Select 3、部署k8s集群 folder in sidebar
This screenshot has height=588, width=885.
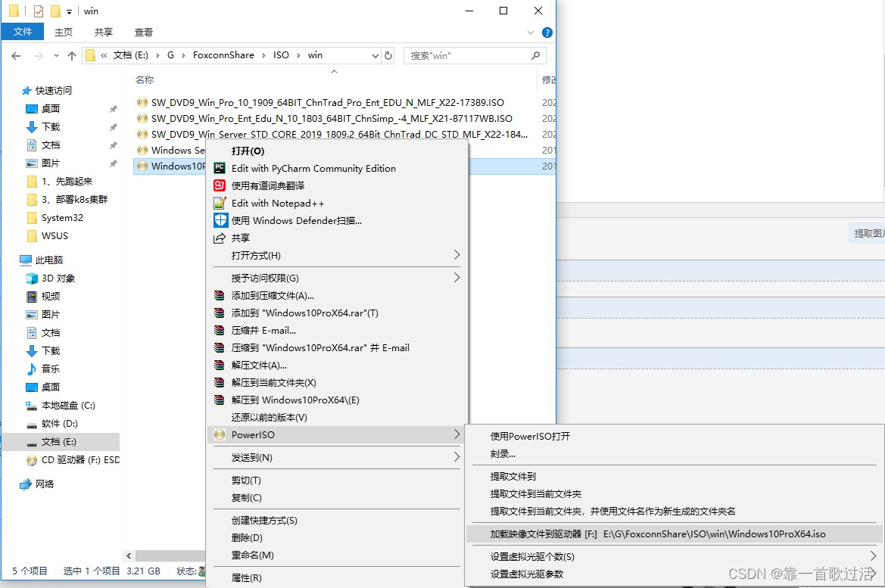coord(74,199)
